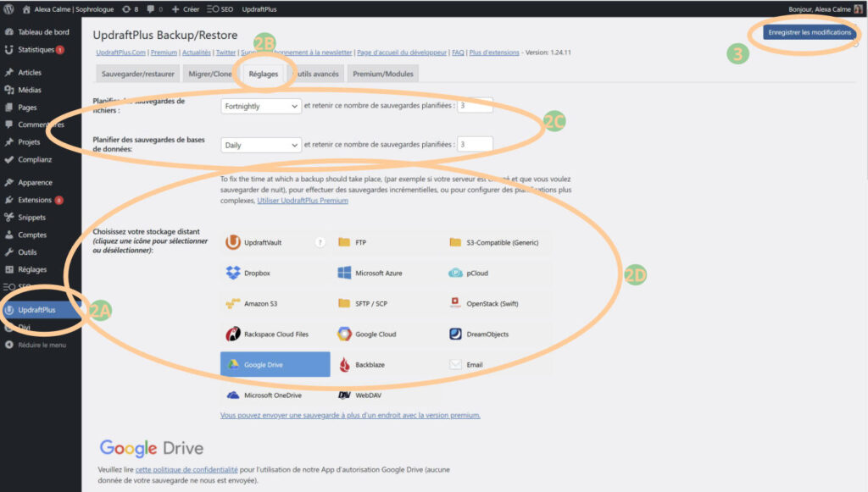The width and height of the screenshot is (868, 492).
Task: Open UpdraftPlus in the admin bar
Action: [x=259, y=8]
